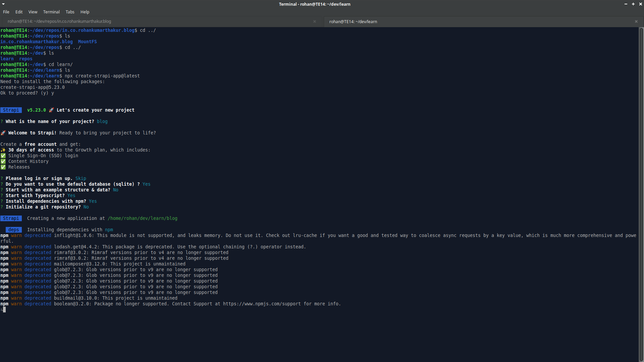This screenshot has height=362, width=644.
Task: Click the 'buildmail@3.10.0' warning line
Action: (x=89, y=298)
